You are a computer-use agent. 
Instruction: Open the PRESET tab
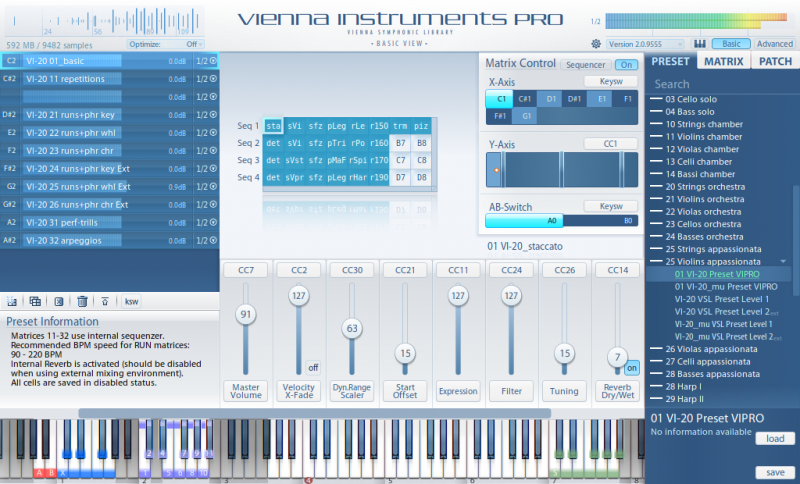coord(670,61)
